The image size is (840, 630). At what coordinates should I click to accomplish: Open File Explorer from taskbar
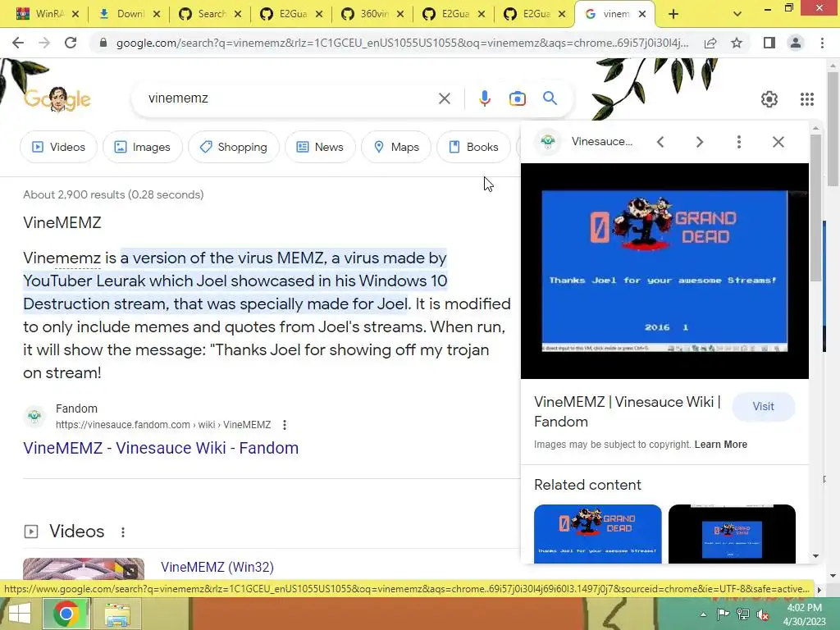pos(117,614)
